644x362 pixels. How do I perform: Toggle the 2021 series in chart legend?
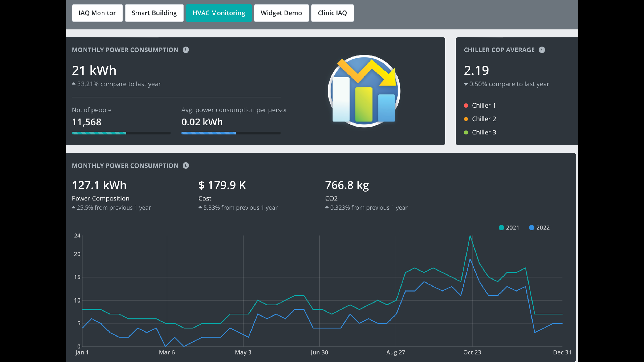coord(509,228)
